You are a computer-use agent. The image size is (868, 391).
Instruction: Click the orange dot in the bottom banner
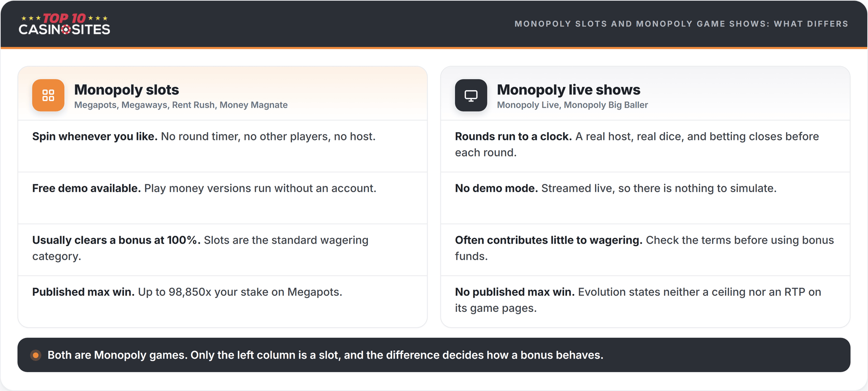(36, 355)
